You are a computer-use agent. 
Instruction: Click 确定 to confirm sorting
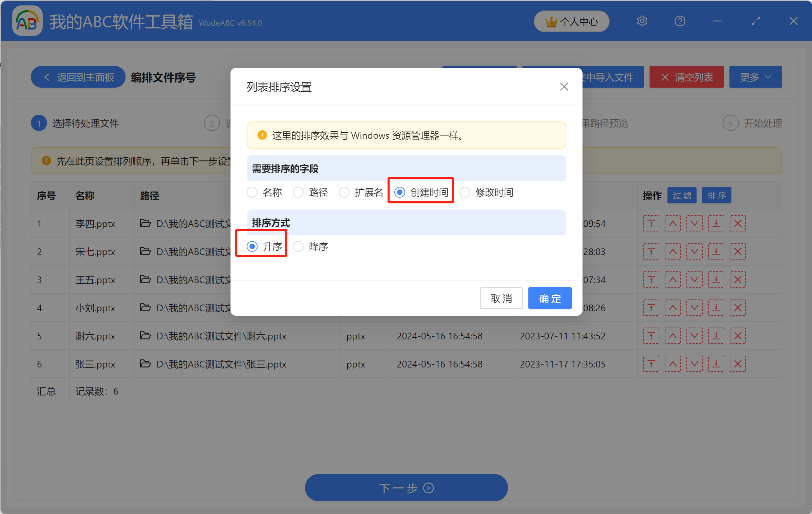550,298
